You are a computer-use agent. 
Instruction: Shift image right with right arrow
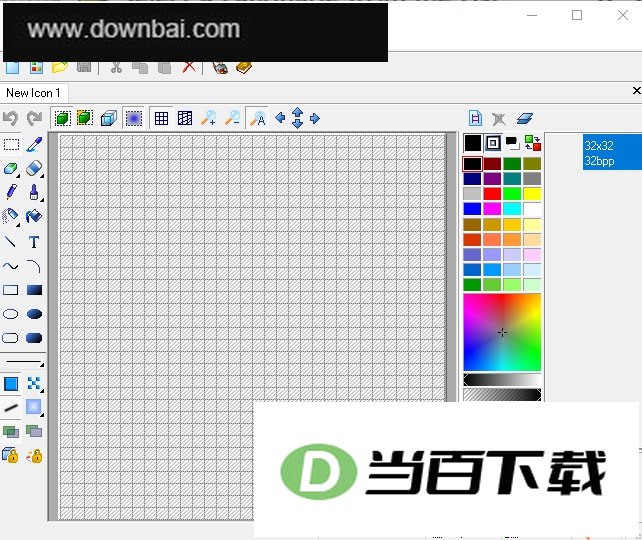coord(314,118)
